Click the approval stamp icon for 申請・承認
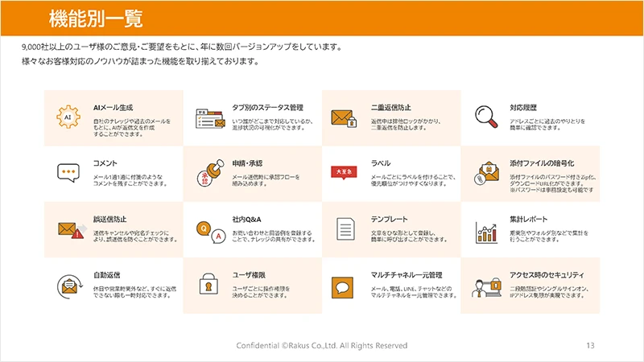The width and height of the screenshot is (644, 362). tap(210, 173)
